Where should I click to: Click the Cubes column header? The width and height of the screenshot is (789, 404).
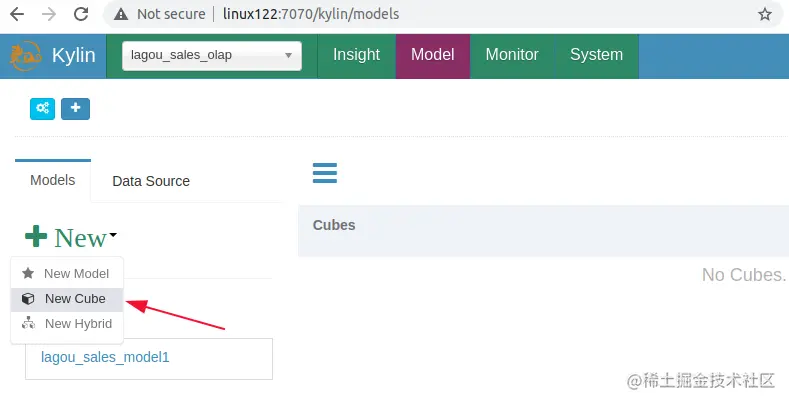pyautogui.click(x=334, y=225)
